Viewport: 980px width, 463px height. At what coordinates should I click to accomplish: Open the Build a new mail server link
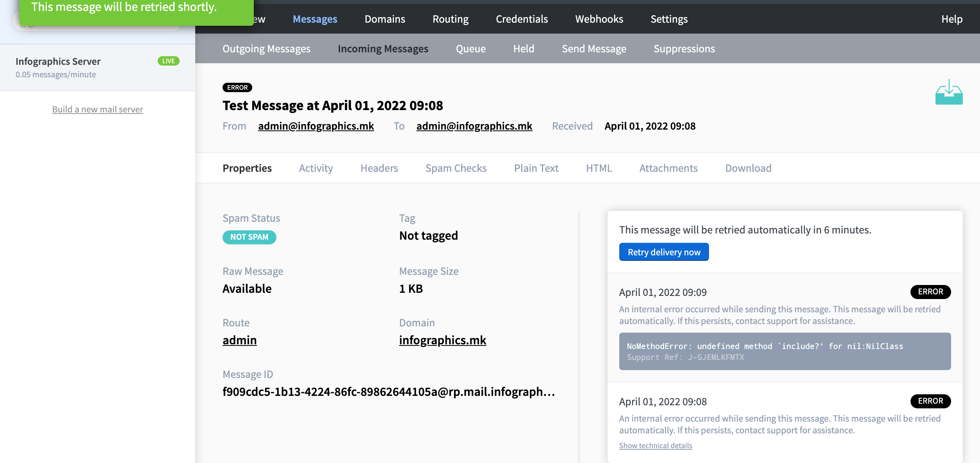(97, 109)
